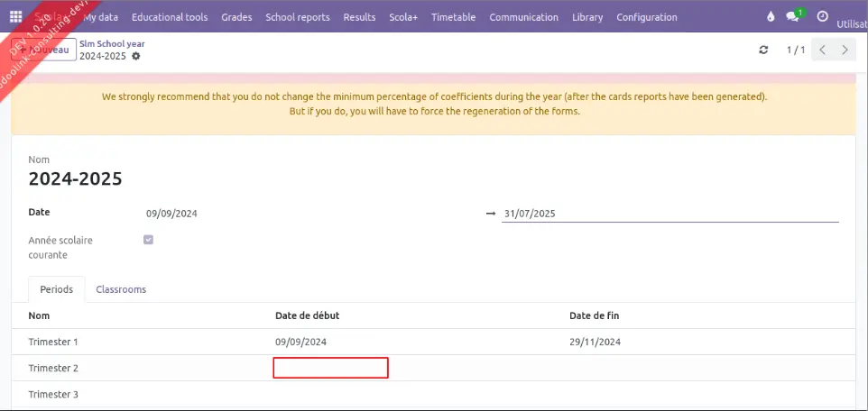Click the refresh record icon

pos(764,50)
